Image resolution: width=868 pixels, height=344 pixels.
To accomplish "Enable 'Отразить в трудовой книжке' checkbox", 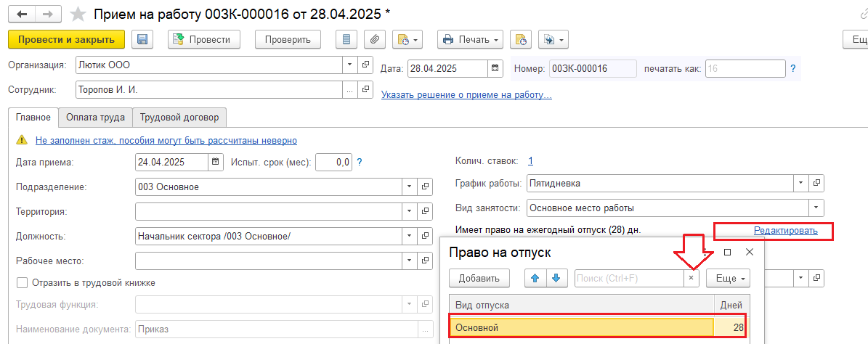I will (22, 283).
